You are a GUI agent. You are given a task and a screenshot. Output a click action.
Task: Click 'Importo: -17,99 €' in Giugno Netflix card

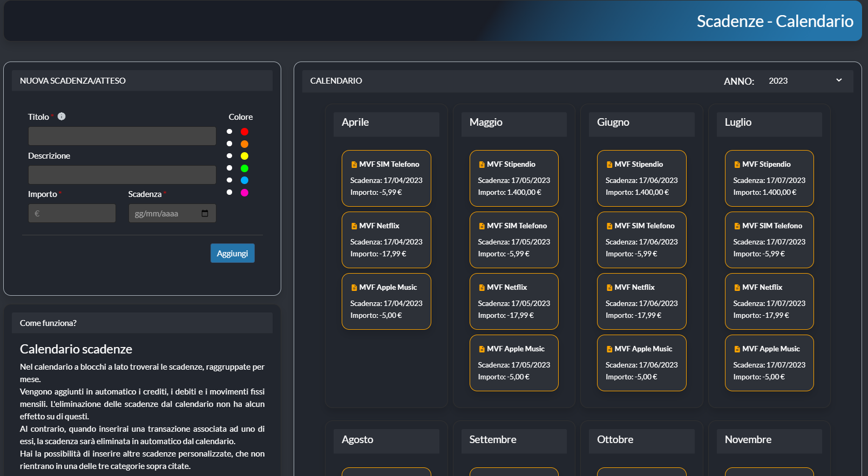tap(633, 315)
